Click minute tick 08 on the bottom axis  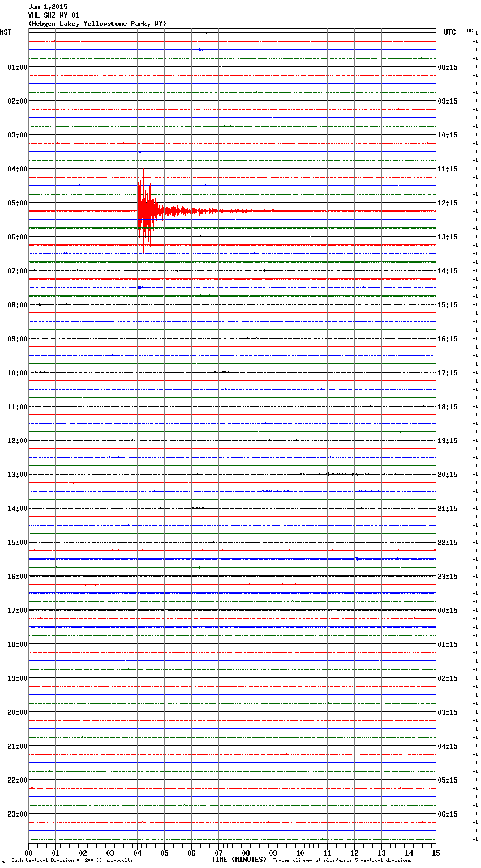pos(246,853)
